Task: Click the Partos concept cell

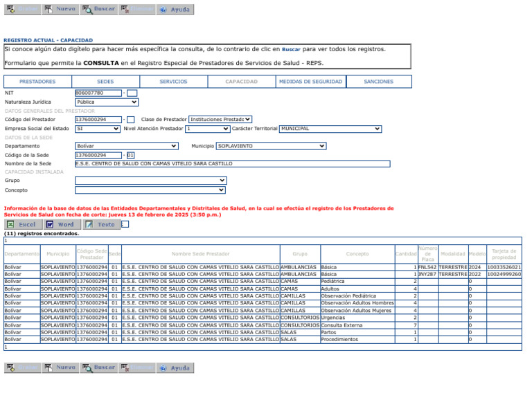Action: click(x=357, y=332)
